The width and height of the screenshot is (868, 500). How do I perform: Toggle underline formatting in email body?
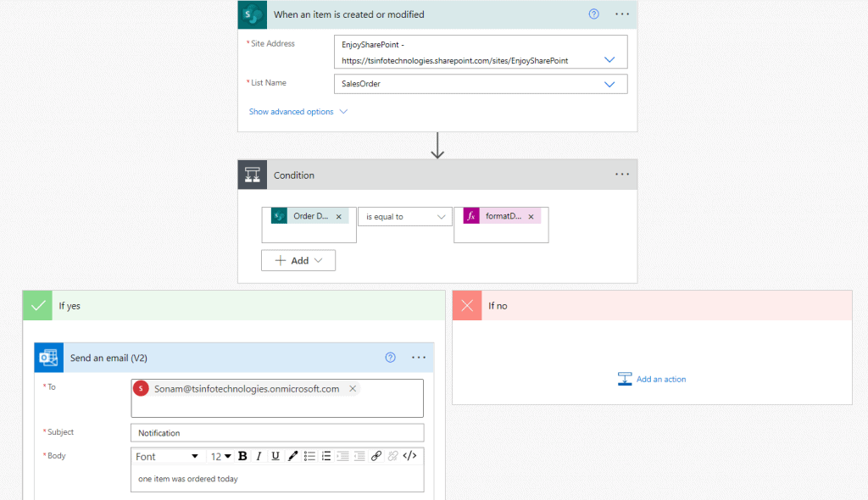pos(275,456)
